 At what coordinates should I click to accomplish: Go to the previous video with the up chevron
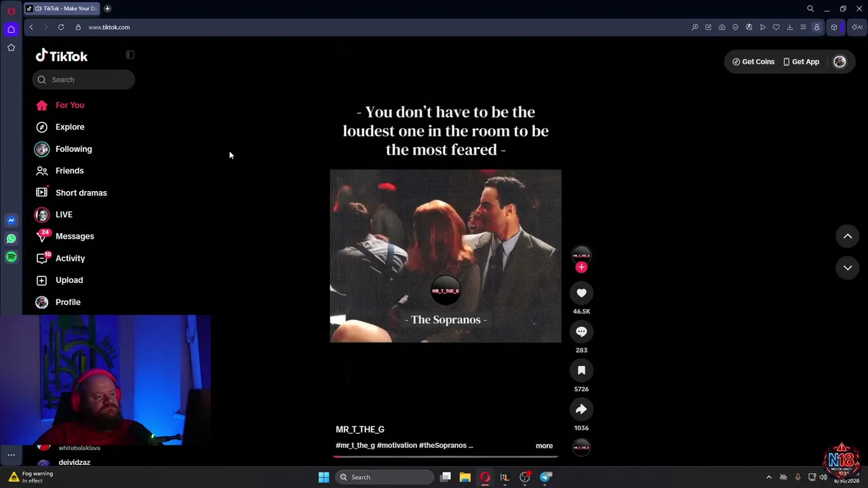click(848, 236)
